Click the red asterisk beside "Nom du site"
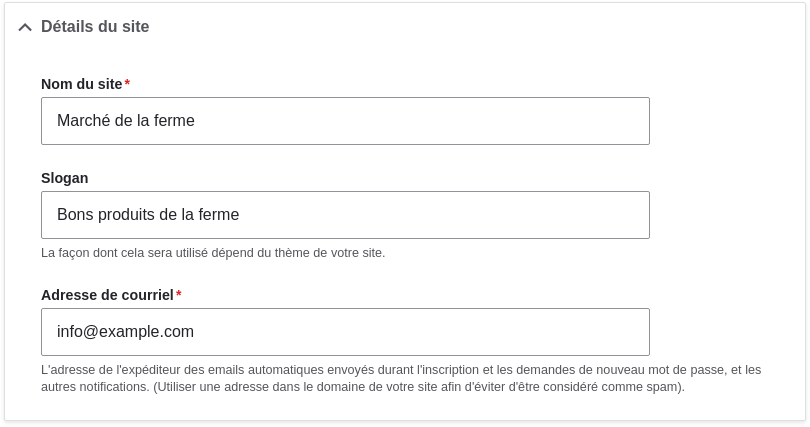 click(x=127, y=84)
